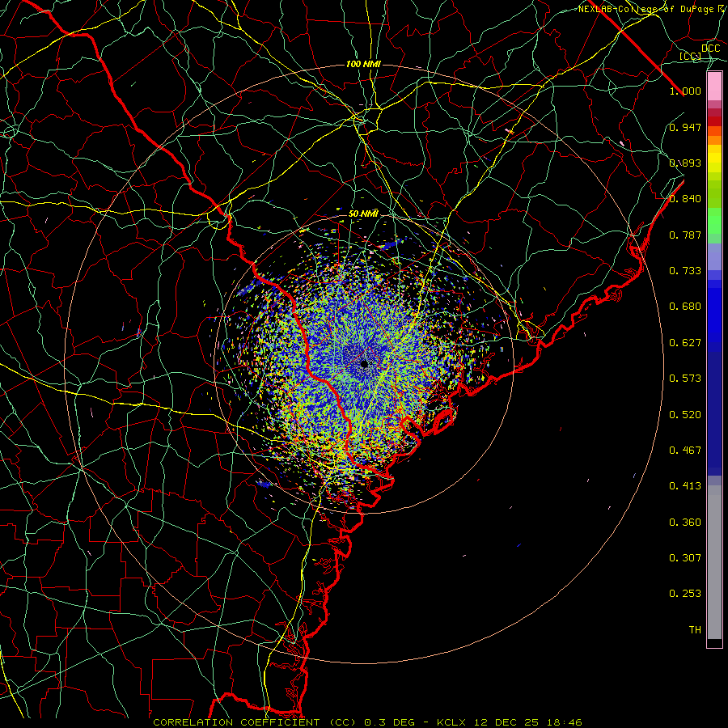Viewport: 728px width, 728px height.
Task: Click the 0.520 color scale value
Action: [x=685, y=415]
